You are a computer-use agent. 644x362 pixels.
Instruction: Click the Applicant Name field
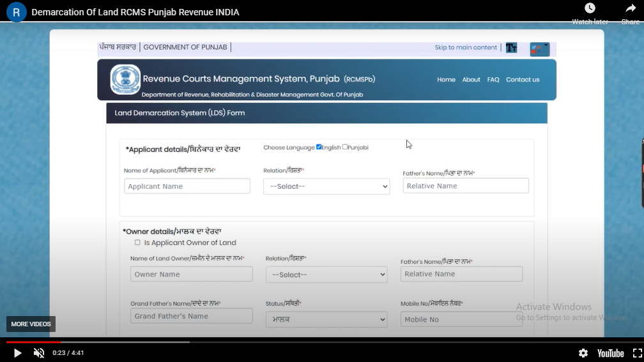(187, 186)
